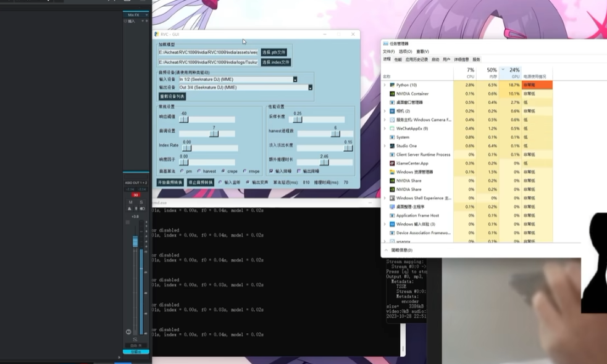Click the 选择.pth文件 button
Viewport: 607px width, 364px height.
tap(274, 52)
